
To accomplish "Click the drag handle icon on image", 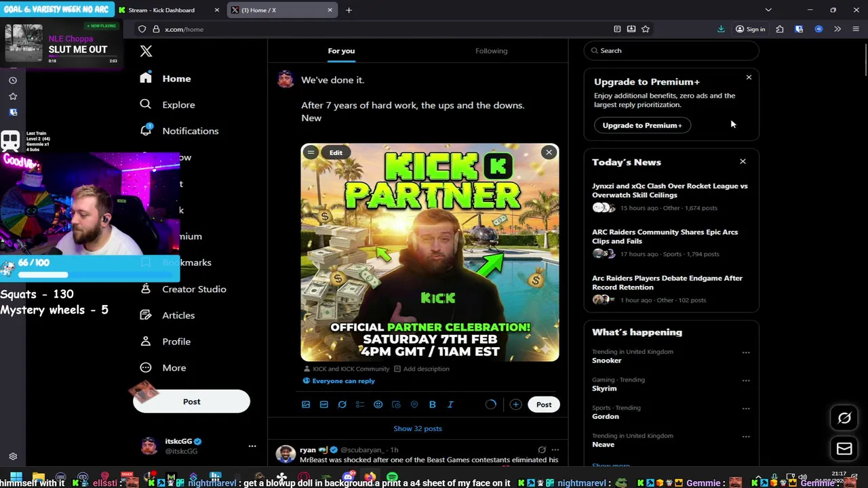I will tap(311, 152).
